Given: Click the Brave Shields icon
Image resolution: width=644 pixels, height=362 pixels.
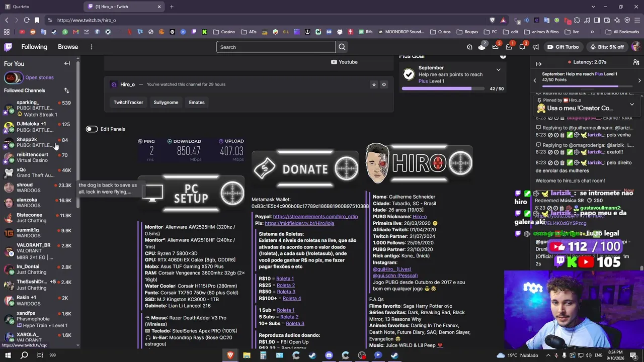Looking at the screenshot, I should pyautogui.click(x=492, y=20).
